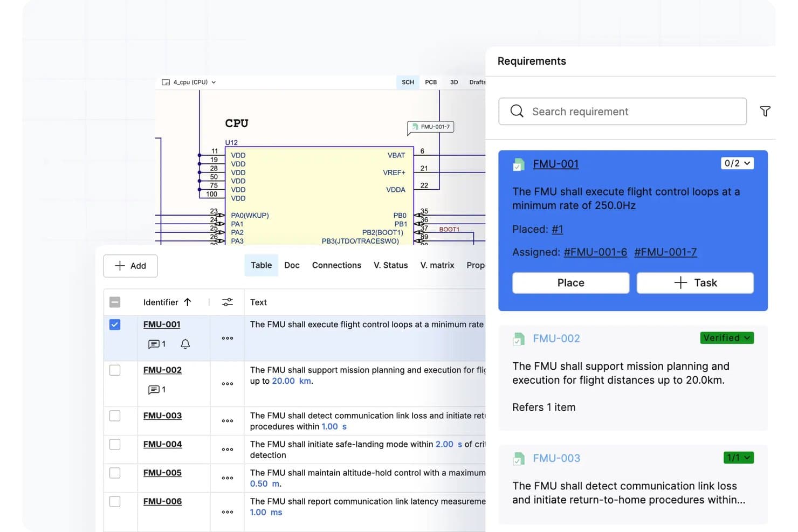Open three-dot menu for FMU-001 row
This screenshot has width=798, height=532.
click(x=228, y=338)
